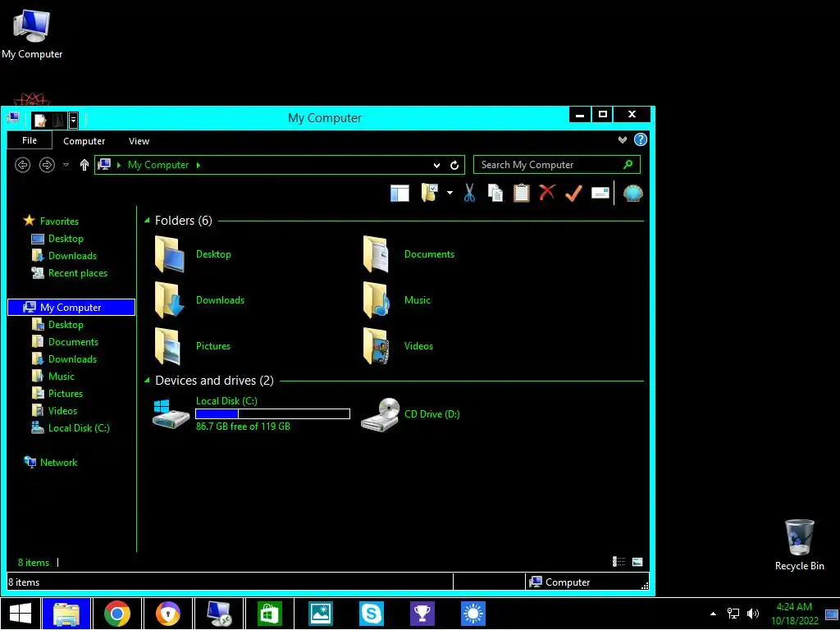This screenshot has width=840, height=630.
Task: Collapse the Devices and drives (2) group
Action: click(147, 381)
